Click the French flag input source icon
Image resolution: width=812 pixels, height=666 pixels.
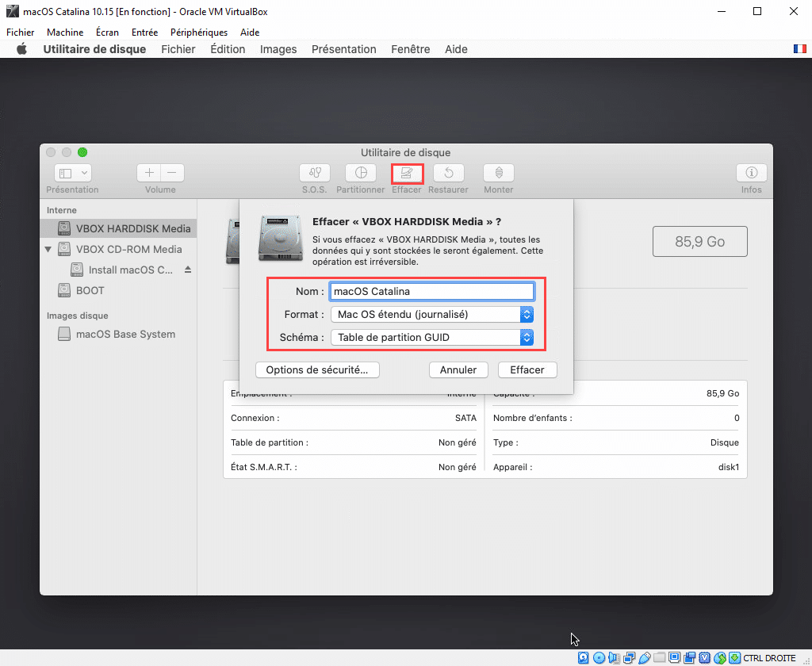click(x=799, y=48)
